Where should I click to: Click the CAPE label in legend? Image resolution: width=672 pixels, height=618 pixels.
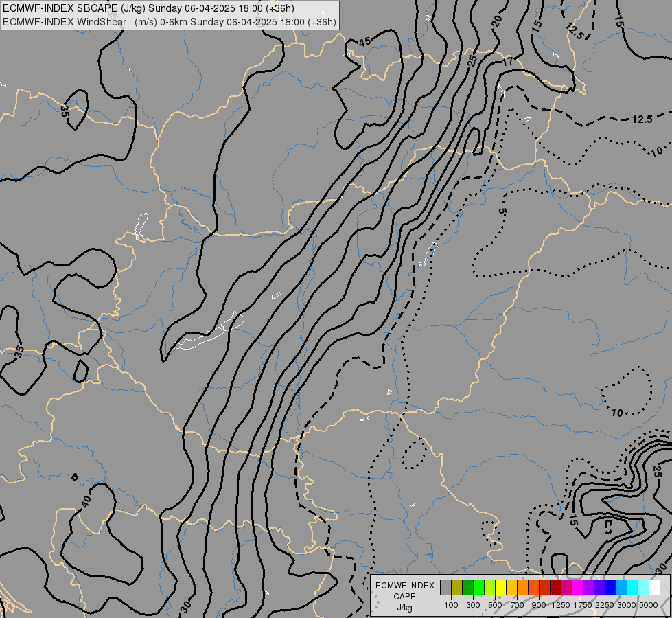pos(404,597)
